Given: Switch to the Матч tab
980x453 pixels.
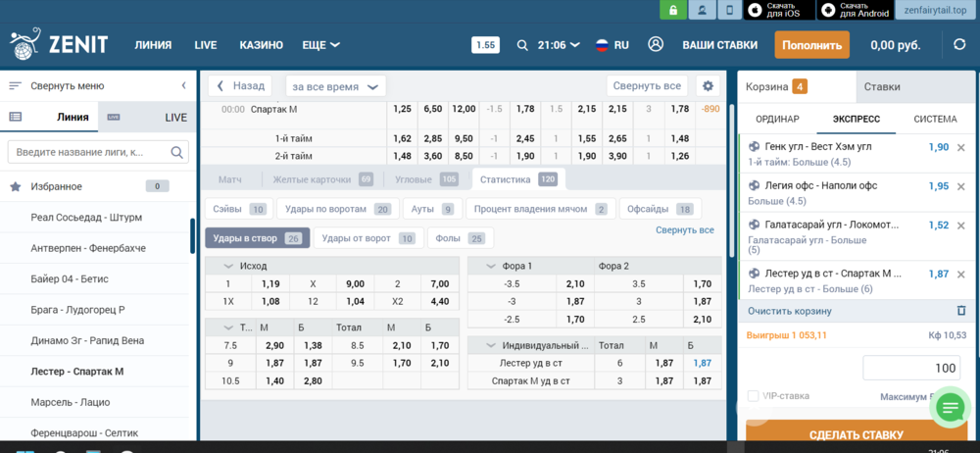Looking at the screenshot, I should point(230,179).
